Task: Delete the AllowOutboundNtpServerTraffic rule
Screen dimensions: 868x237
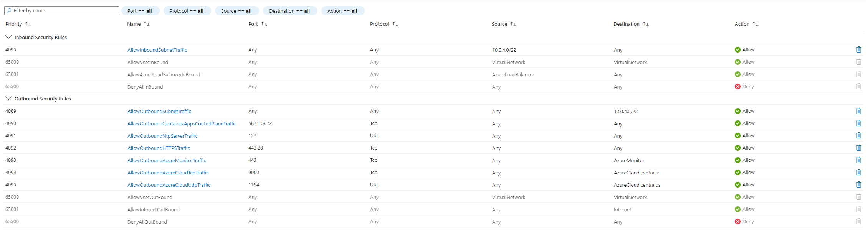Action: point(859,135)
